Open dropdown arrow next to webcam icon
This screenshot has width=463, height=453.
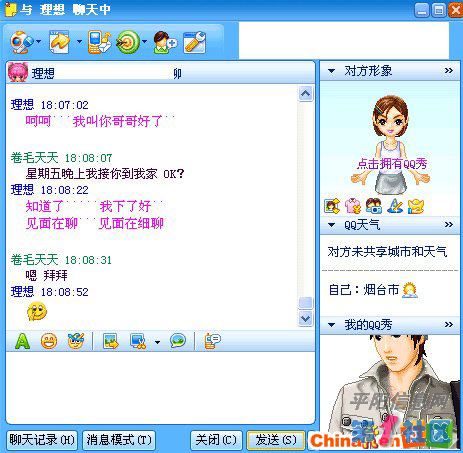(39, 42)
